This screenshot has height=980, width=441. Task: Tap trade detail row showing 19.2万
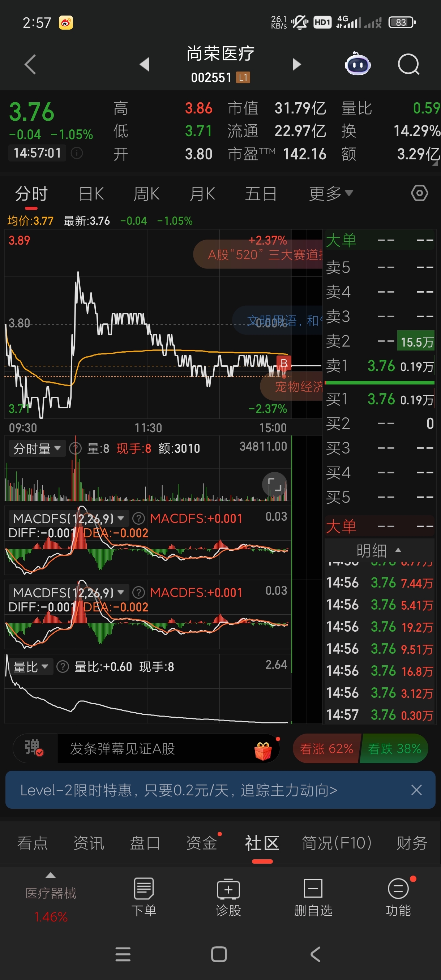coord(380,627)
